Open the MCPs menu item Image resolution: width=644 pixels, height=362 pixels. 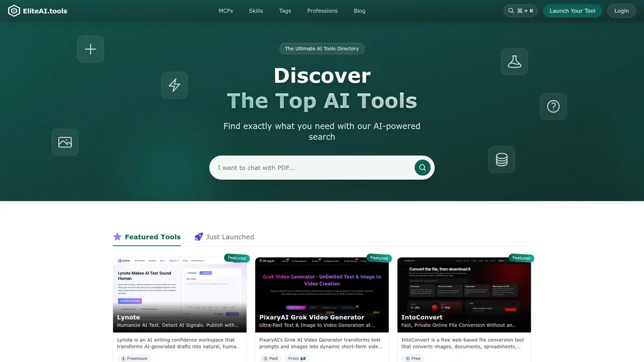pos(226,11)
